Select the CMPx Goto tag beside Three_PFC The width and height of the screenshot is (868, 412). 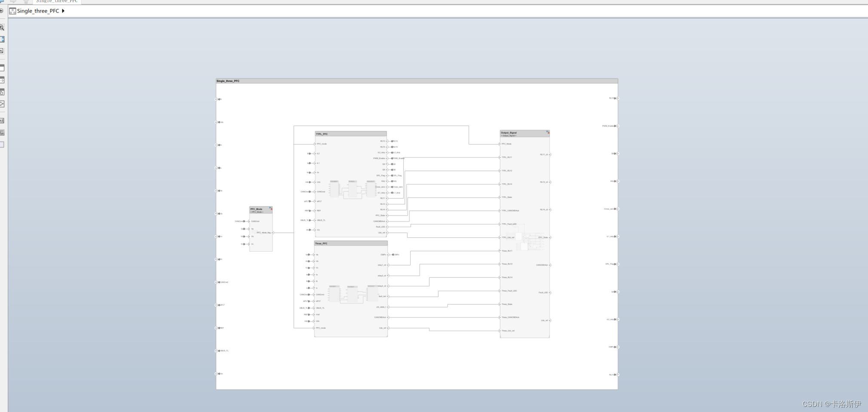395,255
